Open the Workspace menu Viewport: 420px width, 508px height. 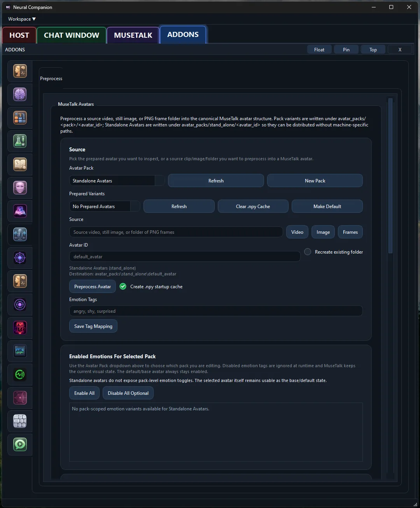click(x=22, y=19)
